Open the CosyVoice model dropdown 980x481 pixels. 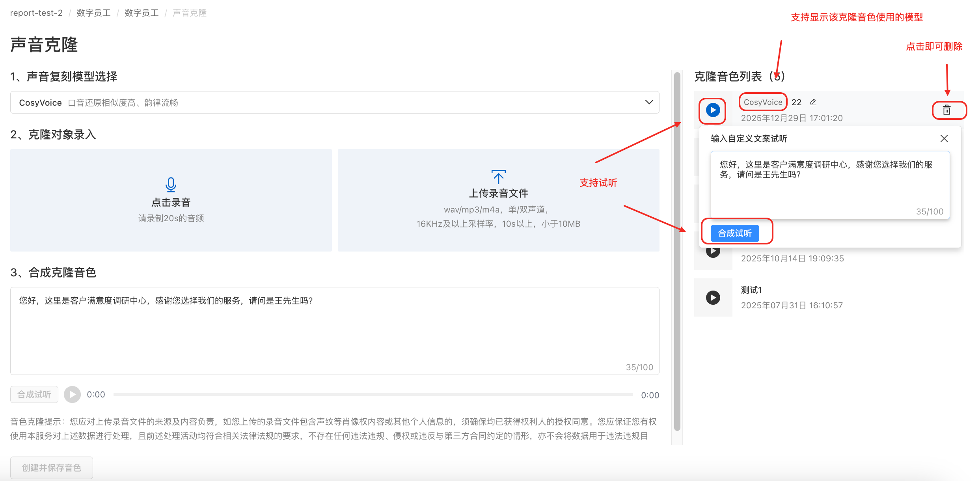click(334, 103)
